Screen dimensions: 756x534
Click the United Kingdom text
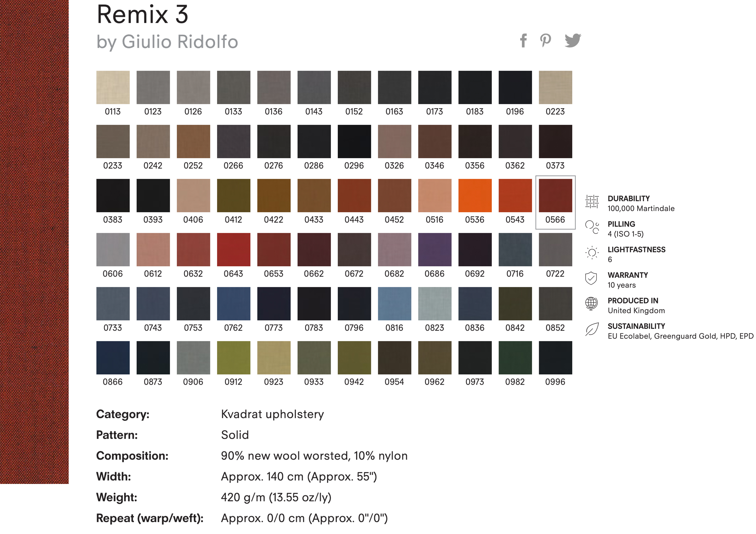click(x=636, y=310)
